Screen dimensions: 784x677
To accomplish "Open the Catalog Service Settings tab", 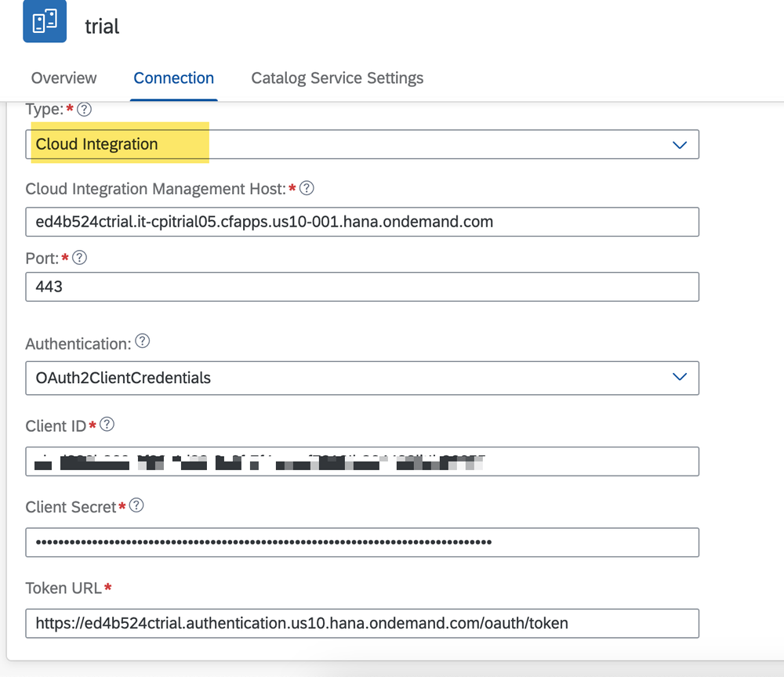I will (336, 78).
